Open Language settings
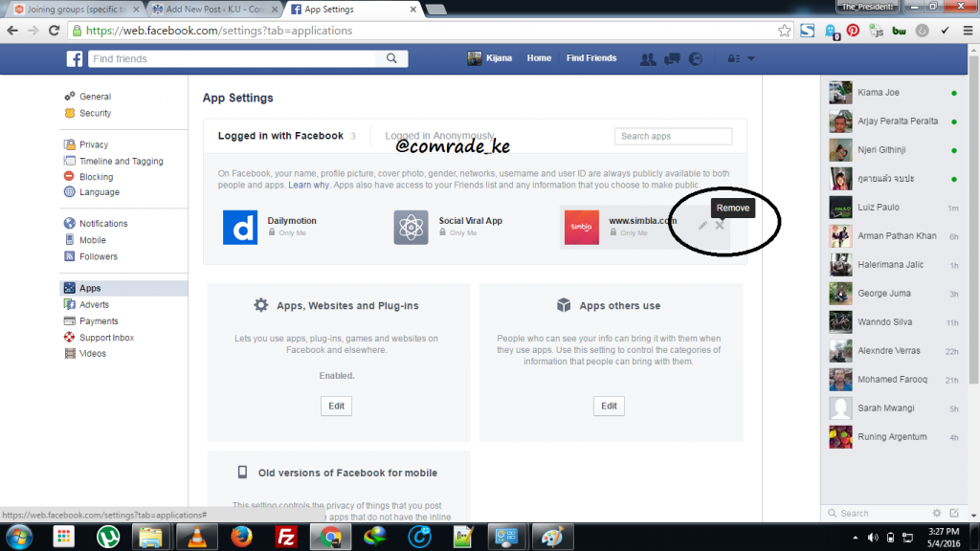This screenshot has width=980, height=551. (x=99, y=191)
